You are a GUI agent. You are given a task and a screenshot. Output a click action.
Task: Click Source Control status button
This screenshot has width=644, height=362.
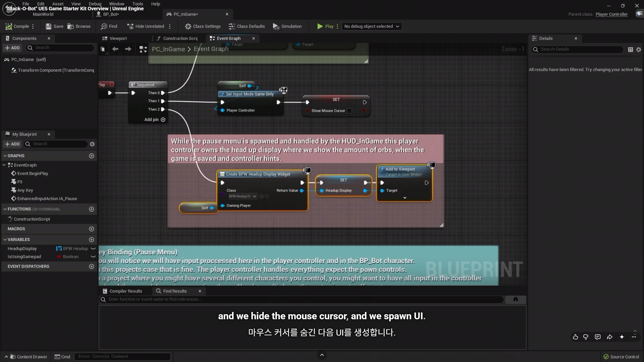(621, 357)
